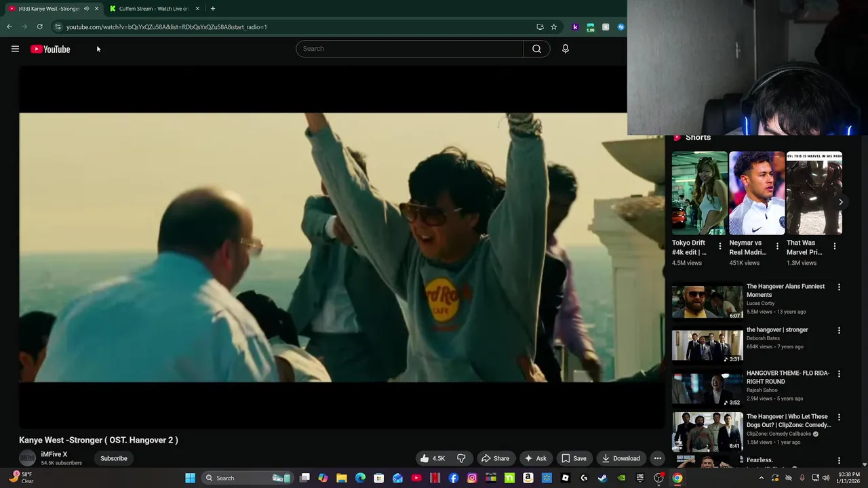Open iMFive X channel name link
The height and width of the screenshot is (488, 868).
54,454
